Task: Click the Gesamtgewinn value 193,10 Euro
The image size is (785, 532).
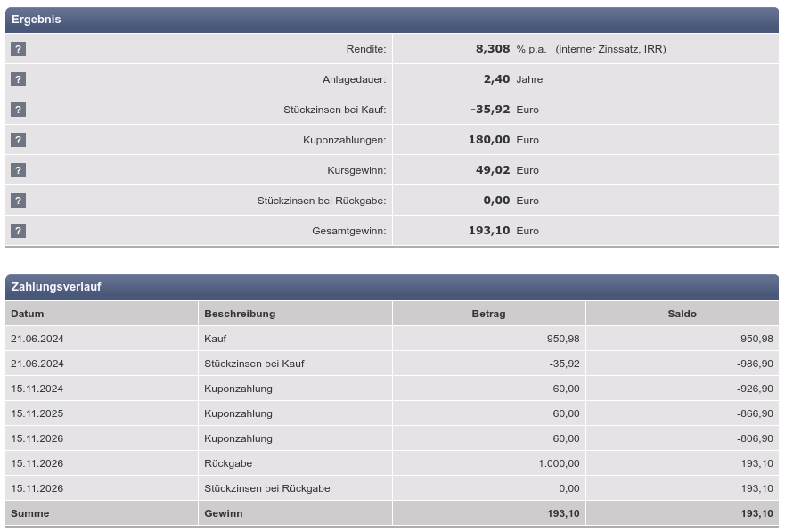Action: [x=489, y=231]
